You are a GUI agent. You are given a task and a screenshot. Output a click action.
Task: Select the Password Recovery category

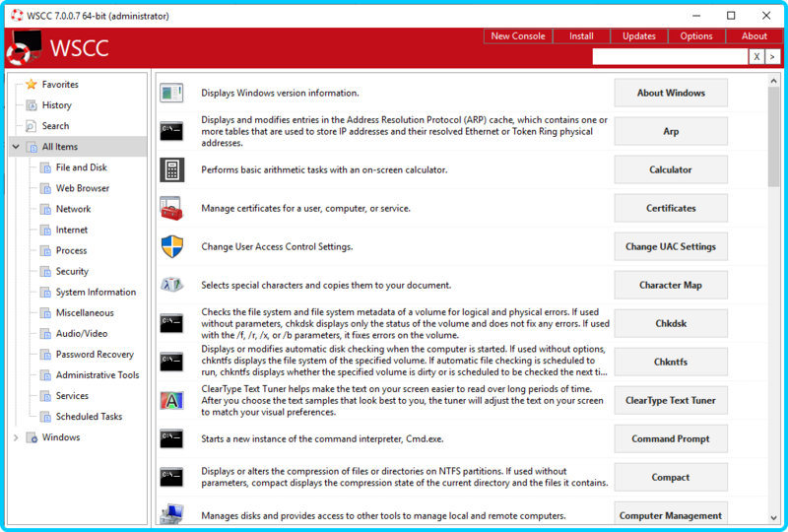95,355
